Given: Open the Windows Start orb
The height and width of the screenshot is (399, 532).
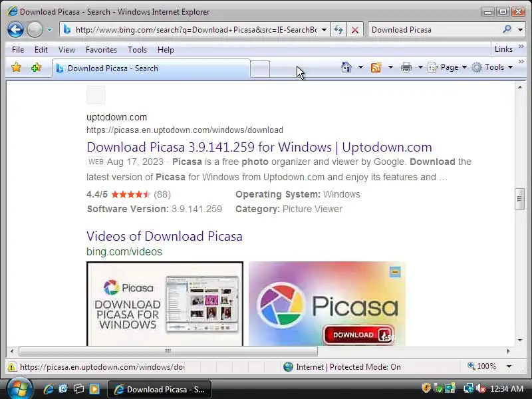Looking at the screenshot, I should coord(19,389).
